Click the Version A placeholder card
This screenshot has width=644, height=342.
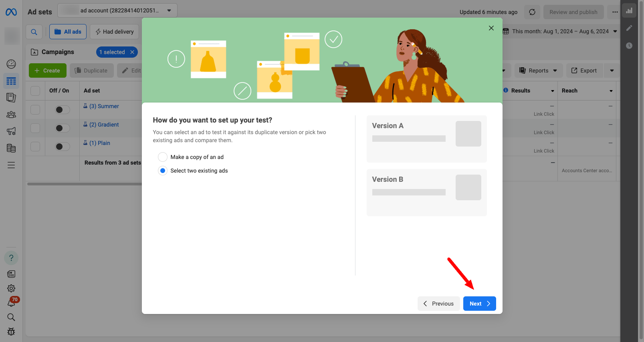(427, 139)
